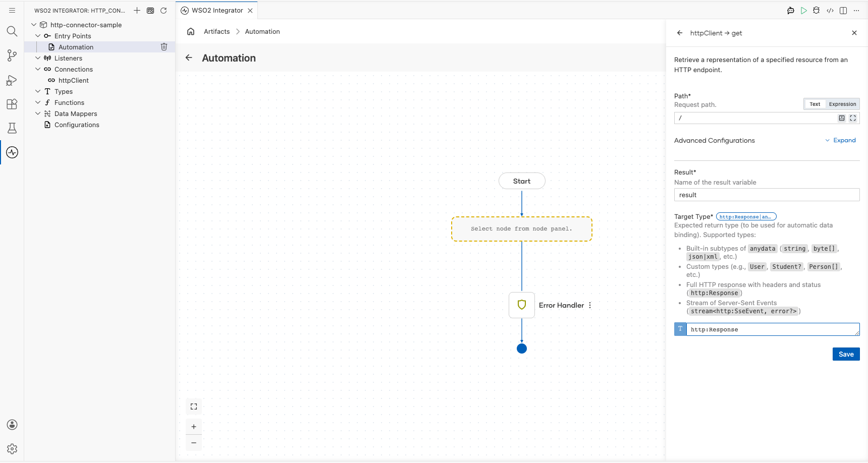Start debugging with the bug icon

[817, 11]
